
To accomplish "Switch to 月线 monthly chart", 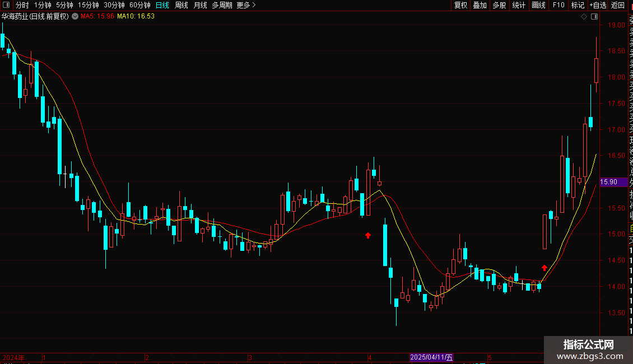I will pos(200,5).
